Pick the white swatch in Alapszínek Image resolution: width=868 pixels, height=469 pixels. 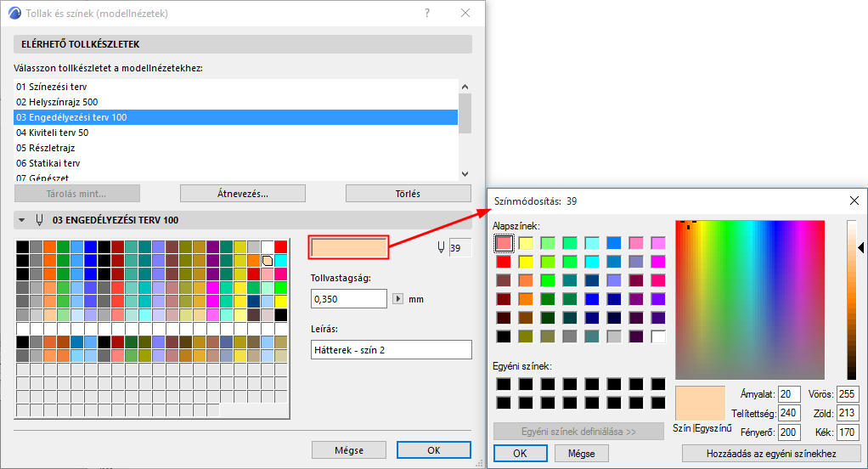pyautogui.click(x=658, y=336)
